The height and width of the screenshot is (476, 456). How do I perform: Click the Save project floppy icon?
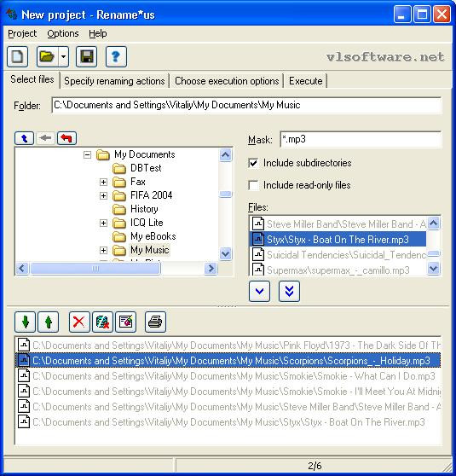pos(86,57)
